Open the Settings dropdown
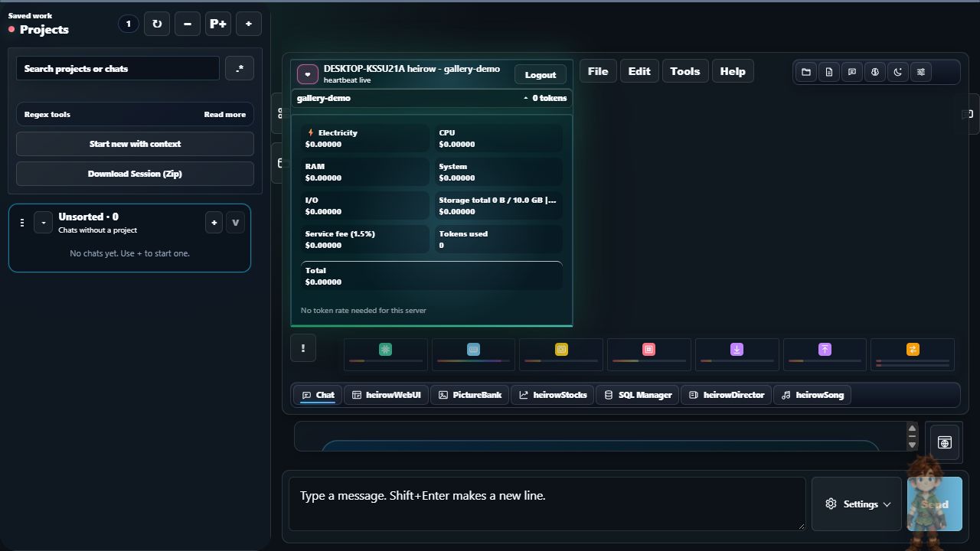Image resolution: width=980 pixels, height=551 pixels. pyautogui.click(x=857, y=504)
